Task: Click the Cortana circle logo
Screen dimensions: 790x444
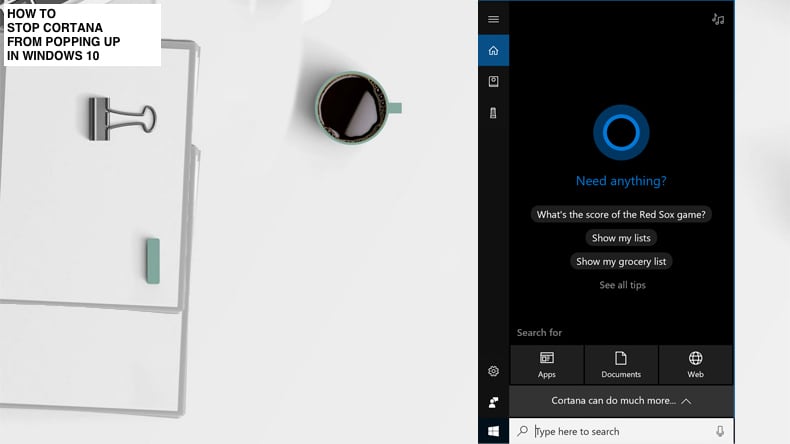Action: tap(621, 133)
